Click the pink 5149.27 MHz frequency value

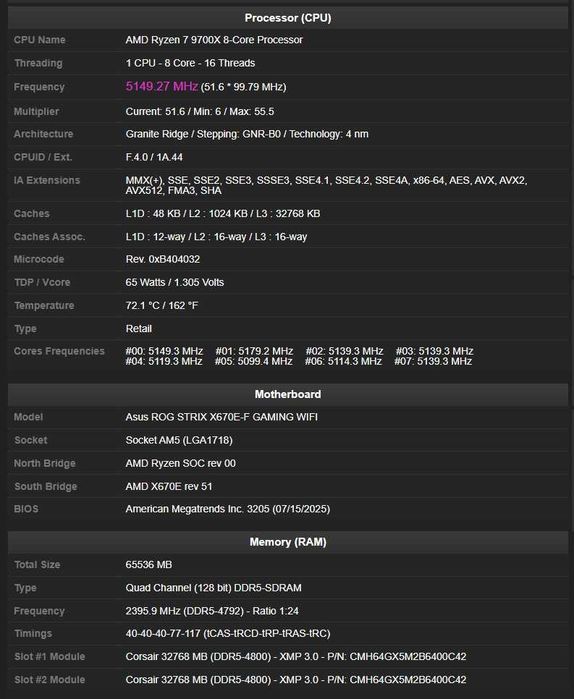162,86
